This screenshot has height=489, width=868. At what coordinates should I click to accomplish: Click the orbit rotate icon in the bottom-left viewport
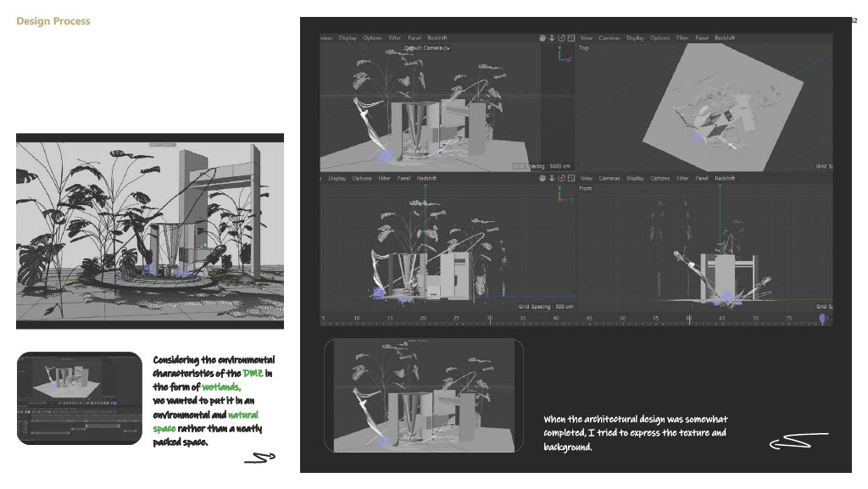(561, 178)
